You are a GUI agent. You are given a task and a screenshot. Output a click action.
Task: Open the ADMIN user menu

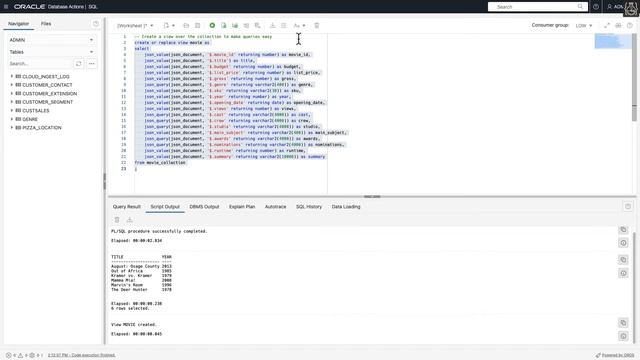tap(615, 7)
